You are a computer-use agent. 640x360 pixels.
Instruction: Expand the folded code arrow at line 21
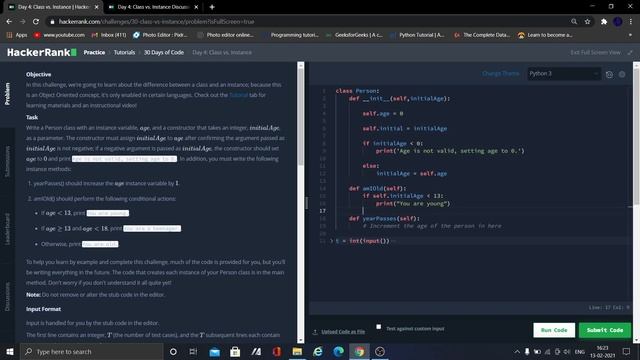[x=331, y=241]
